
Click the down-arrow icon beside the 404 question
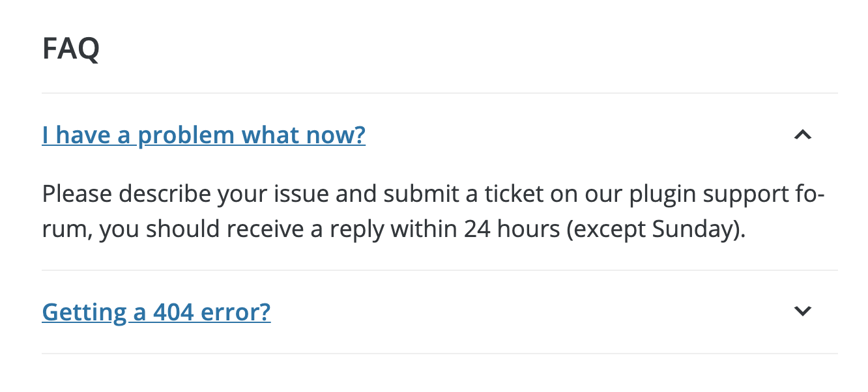tap(802, 311)
